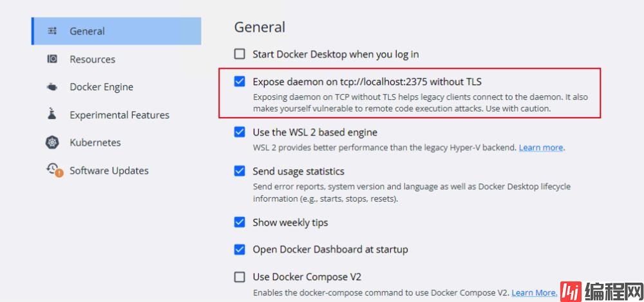Select the Software Updates section
This screenshot has height=302, width=644.
click(109, 171)
